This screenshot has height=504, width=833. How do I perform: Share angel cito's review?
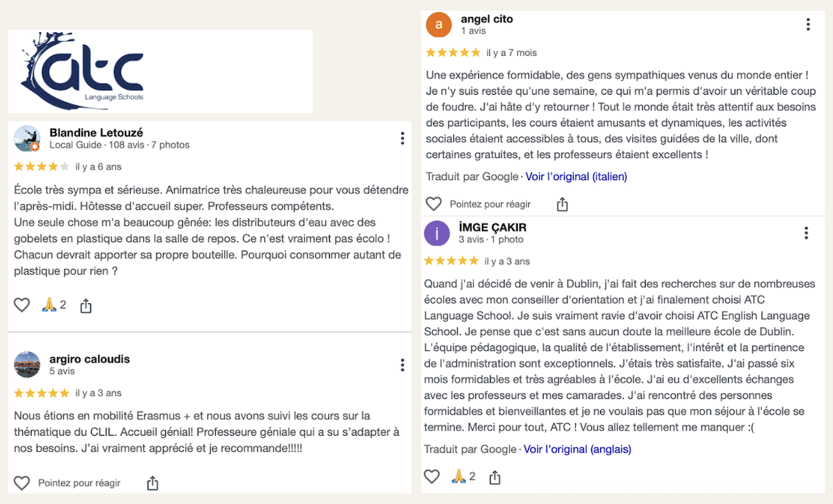coord(562,204)
